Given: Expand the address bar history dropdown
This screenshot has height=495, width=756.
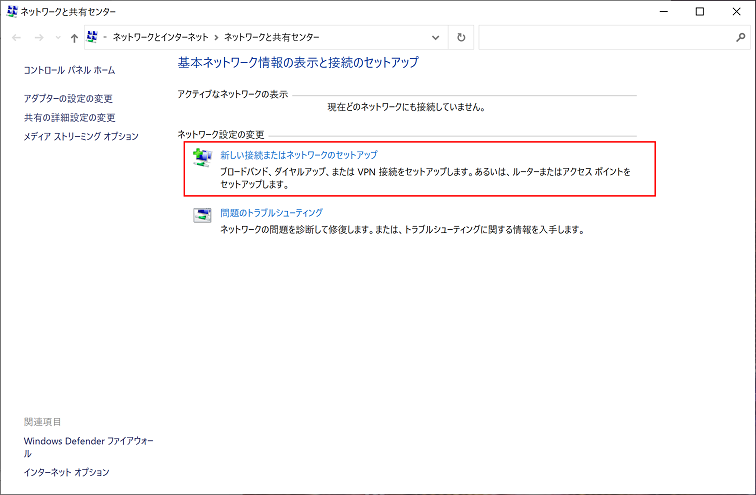Looking at the screenshot, I should click(x=434, y=37).
